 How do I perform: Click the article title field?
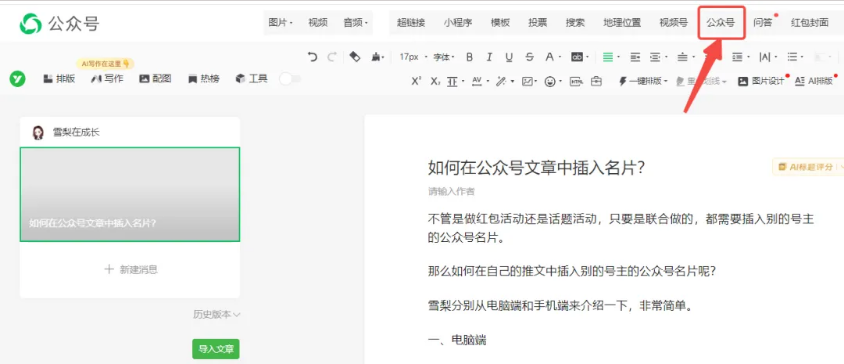point(536,168)
